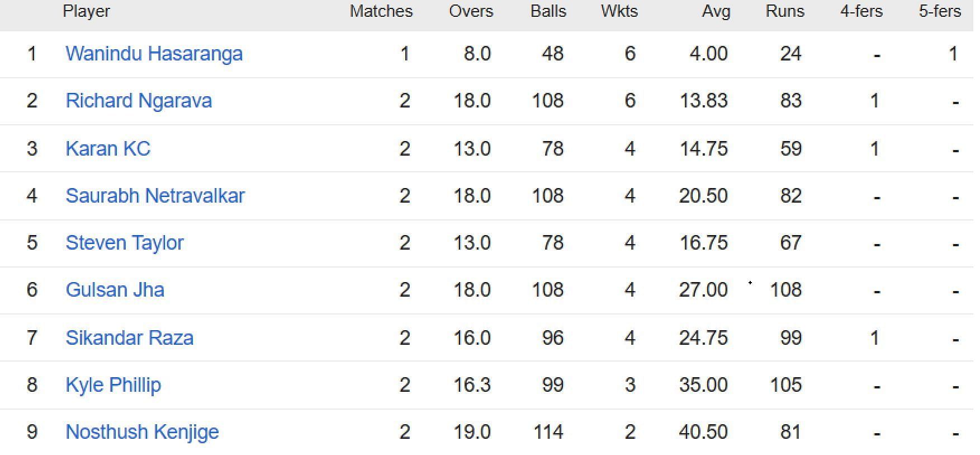Open Saurabh Netravalkar profile link
The image size is (980, 455).
click(x=155, y=195)
